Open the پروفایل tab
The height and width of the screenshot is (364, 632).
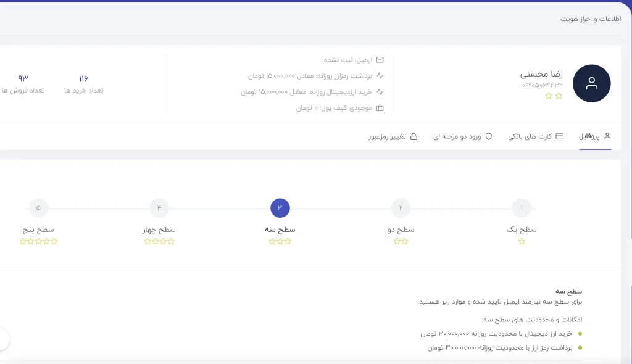[595, 136]
